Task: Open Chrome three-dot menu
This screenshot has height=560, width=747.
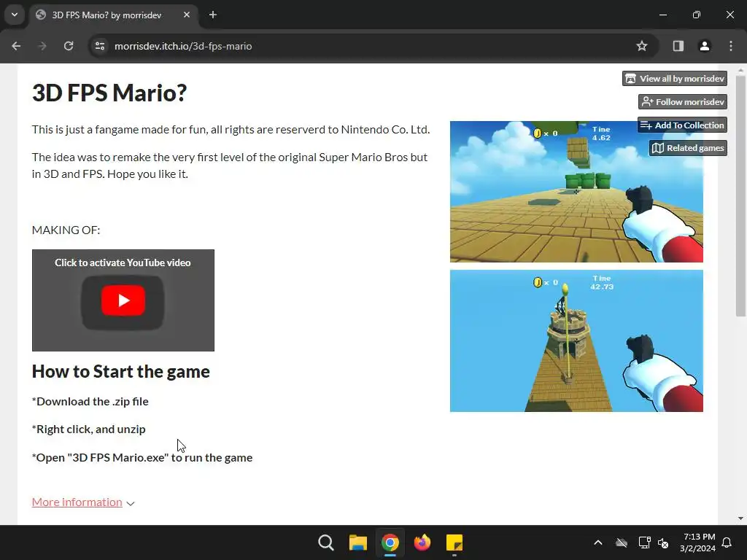Action: tap(731, 46)
